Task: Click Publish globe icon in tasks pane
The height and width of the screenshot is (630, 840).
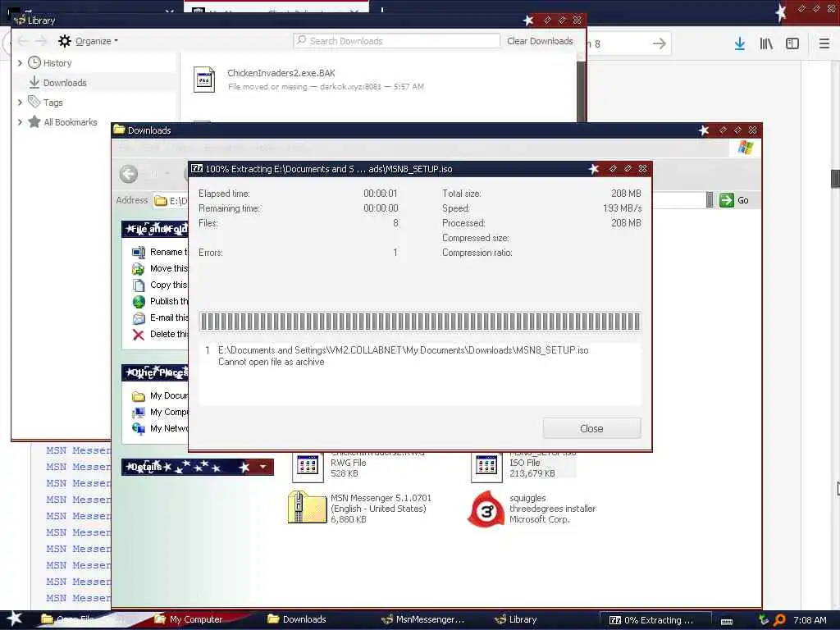Action: click(138, 302)
